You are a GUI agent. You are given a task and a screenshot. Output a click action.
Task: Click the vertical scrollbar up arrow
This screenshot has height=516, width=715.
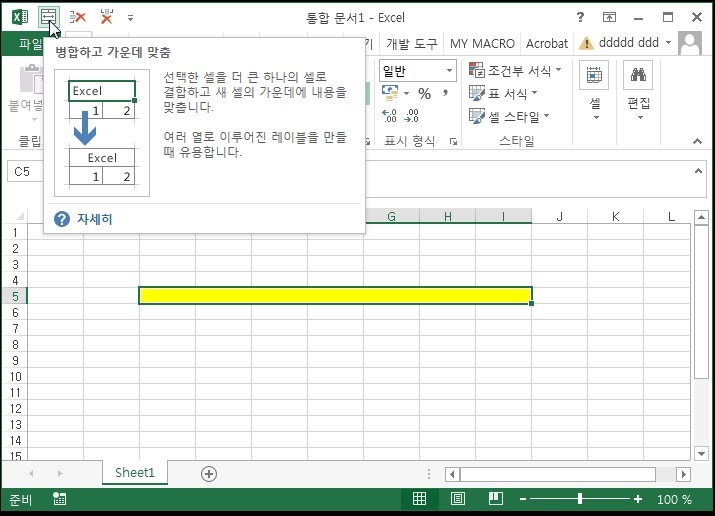pyautogui.click(x=701, y=217)
